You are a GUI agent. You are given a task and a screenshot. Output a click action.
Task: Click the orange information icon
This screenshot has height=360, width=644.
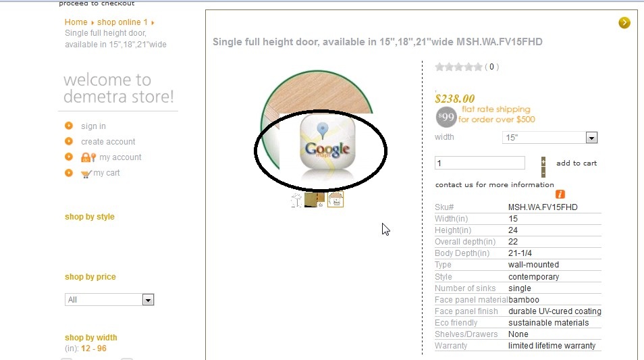[x=560, y=194]
